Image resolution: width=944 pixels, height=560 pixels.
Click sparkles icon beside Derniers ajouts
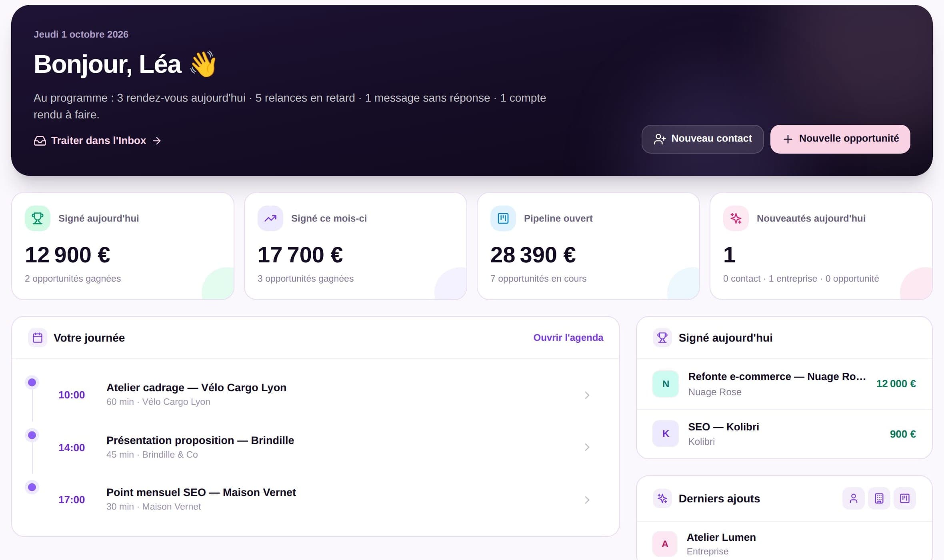(662, 499)
